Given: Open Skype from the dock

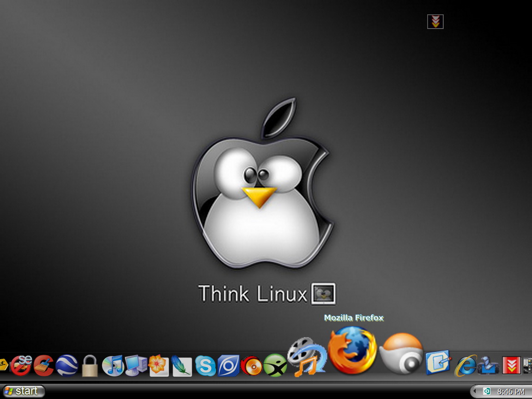Looking at the screenshot, I should [x=206, y=366].
